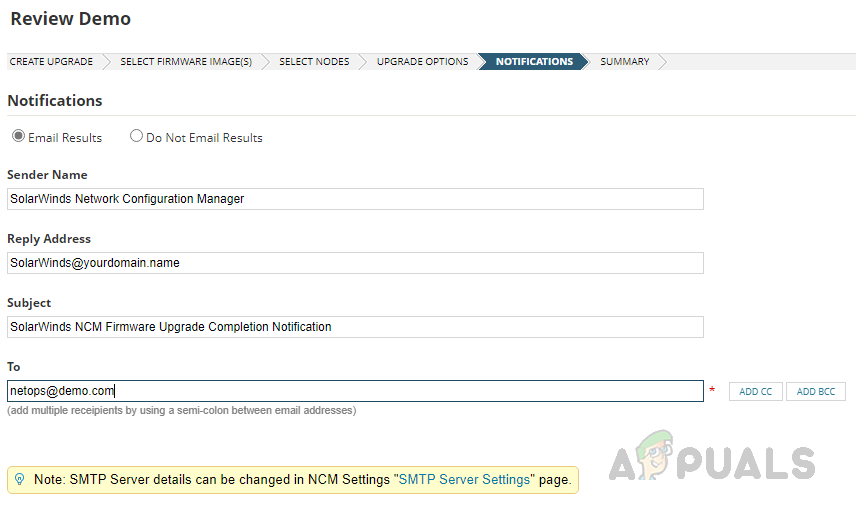Click the Notifications section heading
Screen dimensions: 856x525
tap(55, 101)
